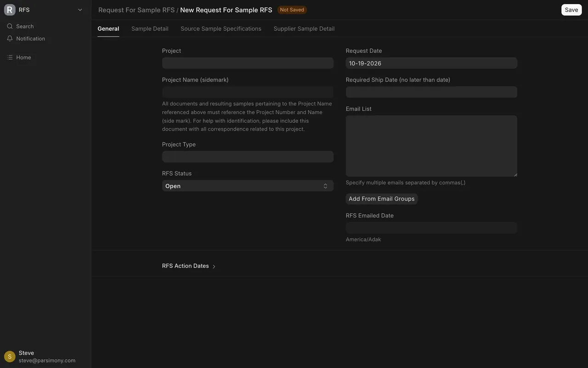588x368 pixels.
Task: Focus the Project Type field
Action: pos(248,157)
